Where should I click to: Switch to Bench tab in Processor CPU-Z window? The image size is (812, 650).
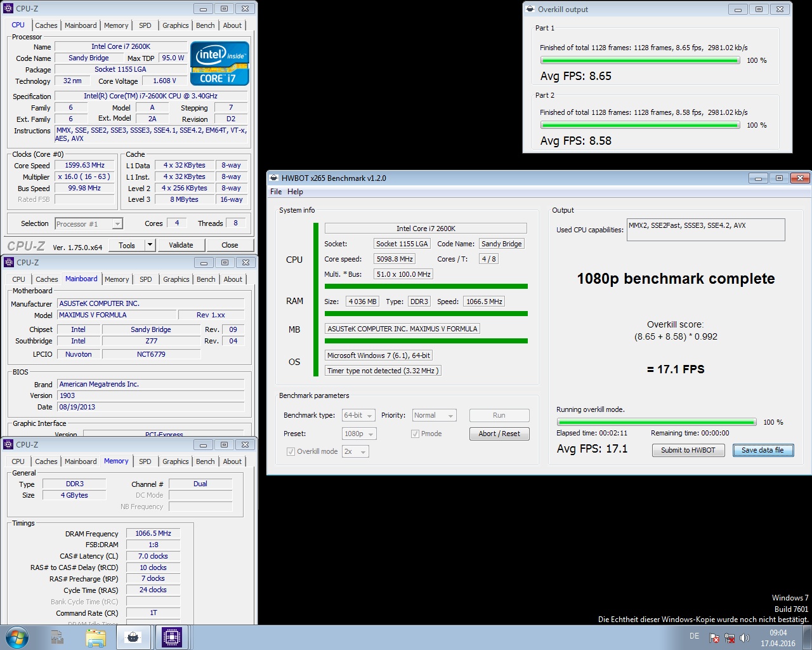coord(205,25)
